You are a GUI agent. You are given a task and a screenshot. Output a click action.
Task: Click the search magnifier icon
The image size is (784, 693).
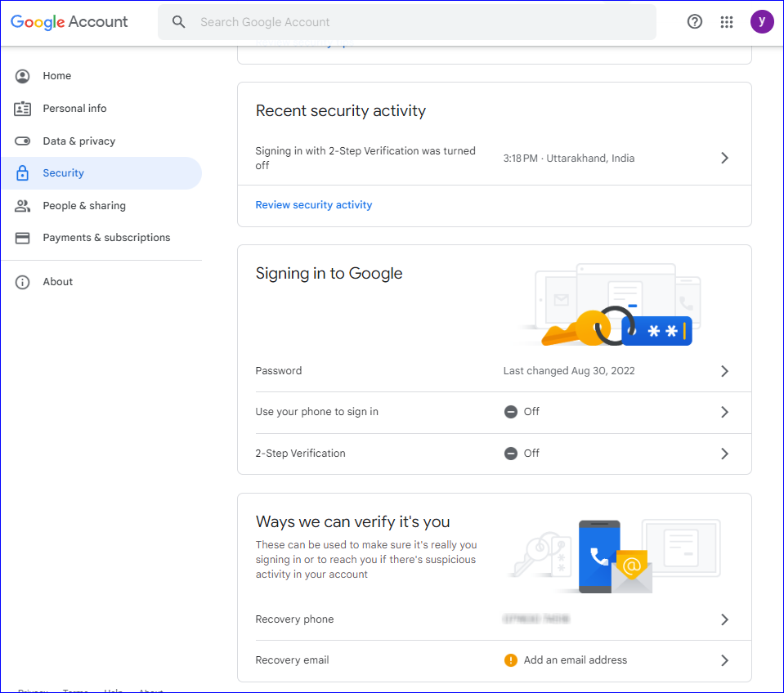pyautogui.click(x=178, y=22)
